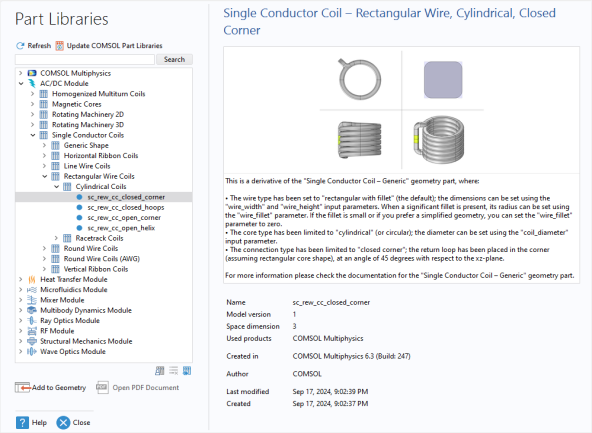
Task: Click Update COMSOL Part Libraries icon
Action: pos(60,46)
